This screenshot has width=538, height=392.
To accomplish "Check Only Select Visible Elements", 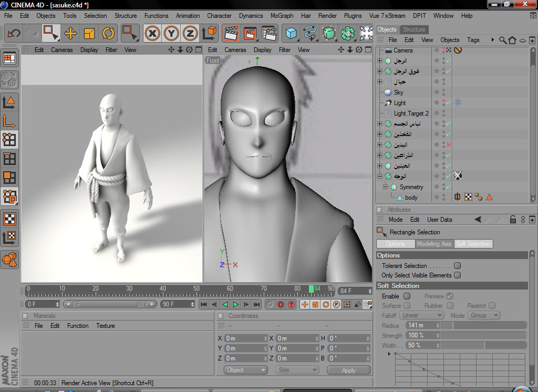I will tap(458, 275).
